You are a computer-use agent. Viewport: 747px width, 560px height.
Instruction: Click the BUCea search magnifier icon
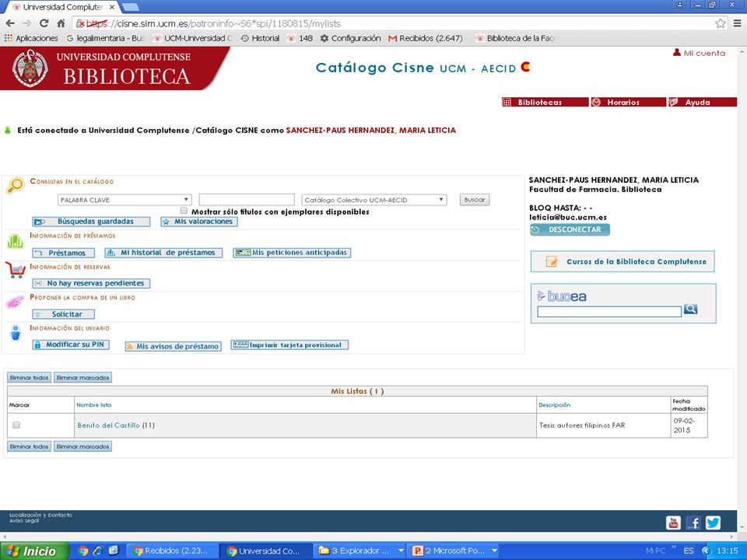690,309
